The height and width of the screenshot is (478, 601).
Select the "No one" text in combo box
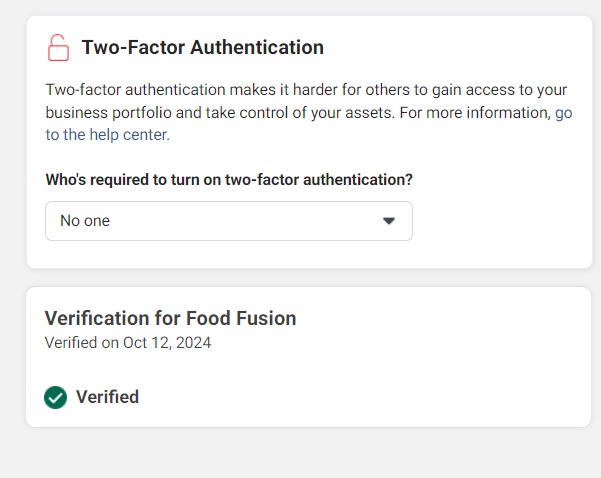[x=85, y=221]
